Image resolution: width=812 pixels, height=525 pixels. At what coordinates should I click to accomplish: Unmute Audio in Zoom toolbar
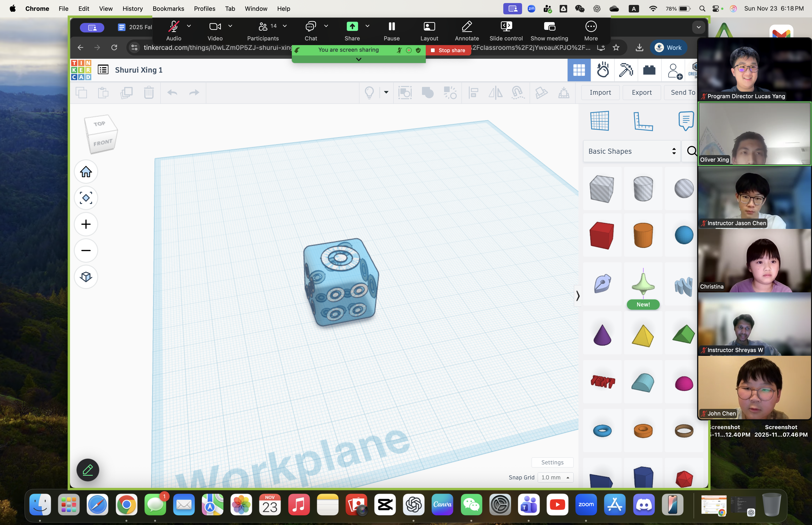tap(173, 30)
